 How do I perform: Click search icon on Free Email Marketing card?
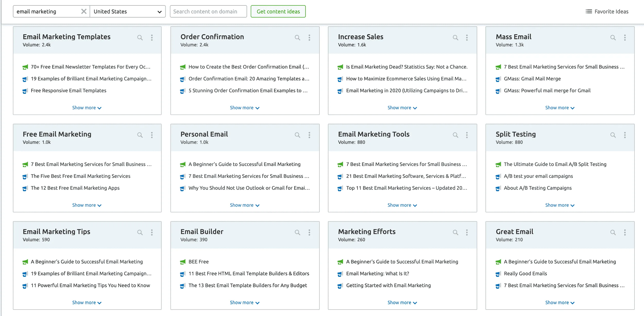pos(140,135)
